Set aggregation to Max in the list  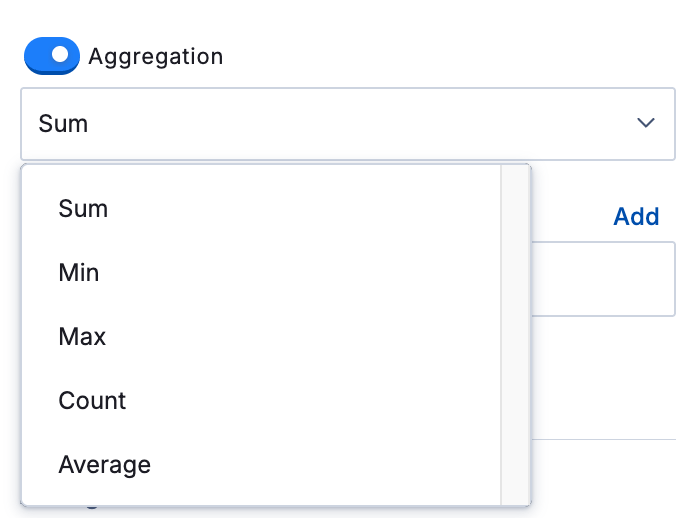tap(82, 337)
